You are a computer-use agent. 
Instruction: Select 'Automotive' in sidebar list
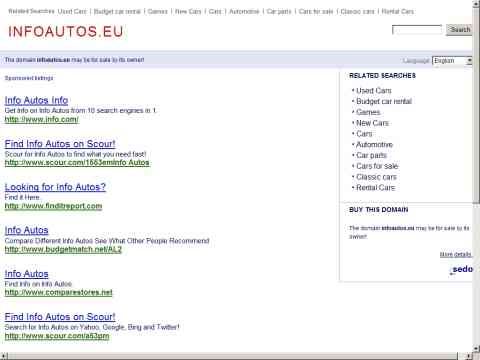[x=374, y=144]
